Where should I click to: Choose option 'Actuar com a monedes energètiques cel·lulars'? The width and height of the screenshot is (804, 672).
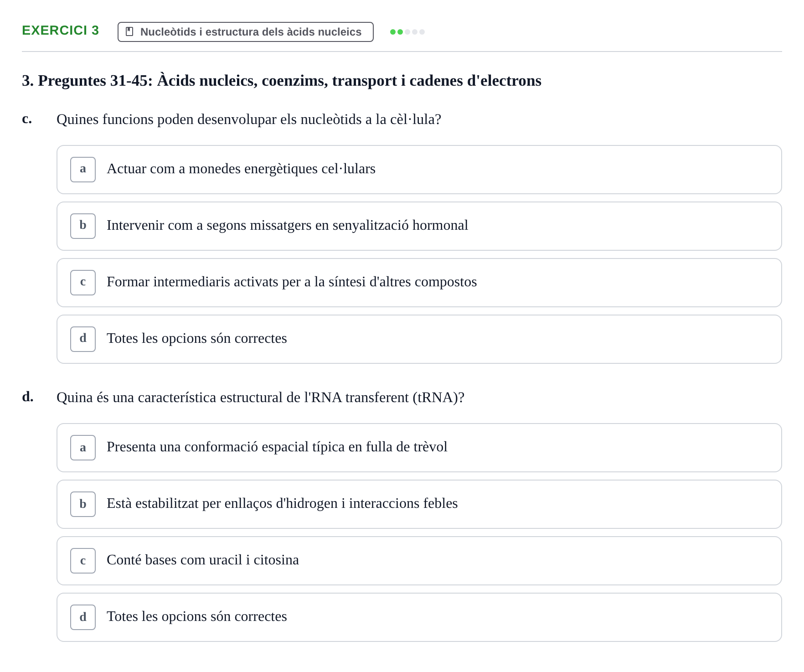[x=419, y=170]
